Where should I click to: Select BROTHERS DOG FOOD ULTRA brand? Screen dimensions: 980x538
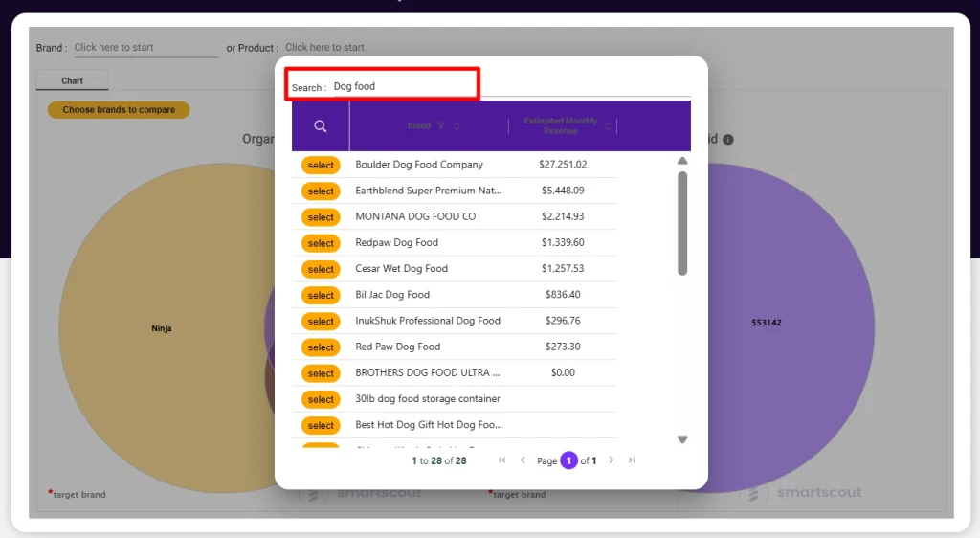click(x=321, y=373)
